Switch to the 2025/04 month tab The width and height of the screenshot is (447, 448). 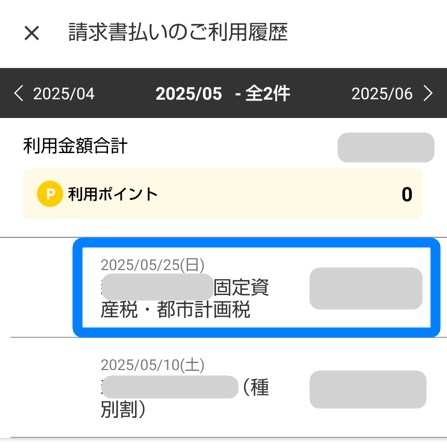[x=63, y=94]
